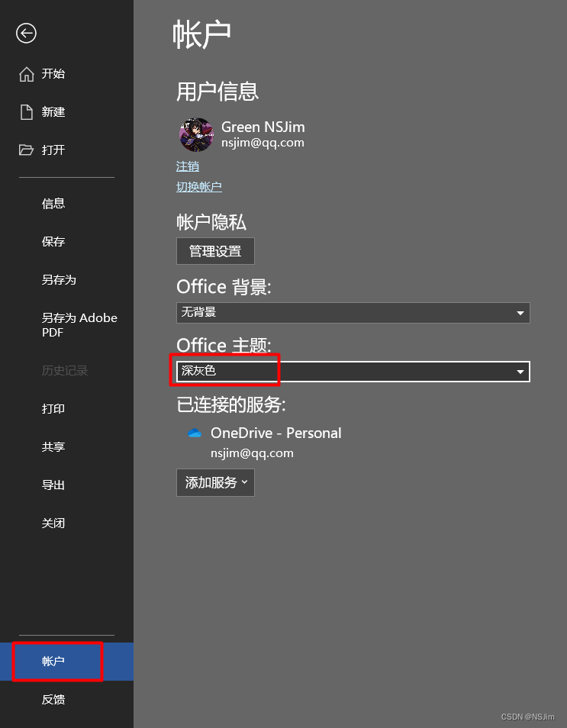The height and width of the screenshot is (728, 567).
Task: Click the OneDrive - Personal service entry
Action: pos(275,433)
